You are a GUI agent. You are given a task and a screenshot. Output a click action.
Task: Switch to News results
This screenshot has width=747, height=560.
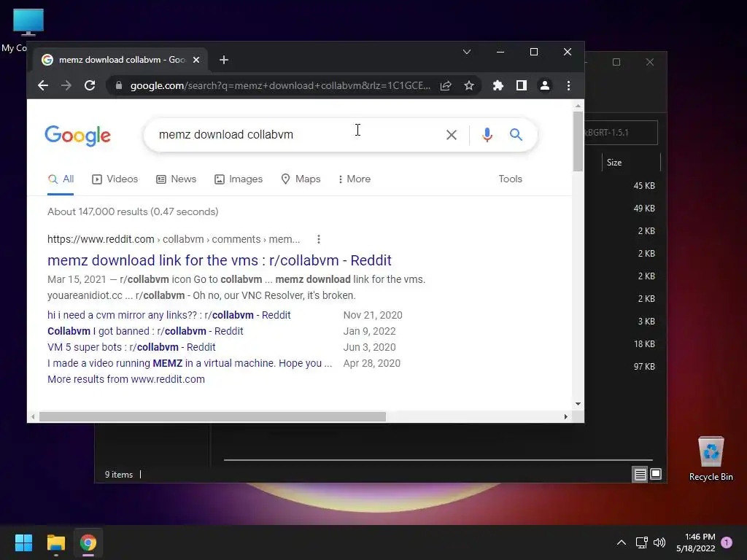pos(177,179)
